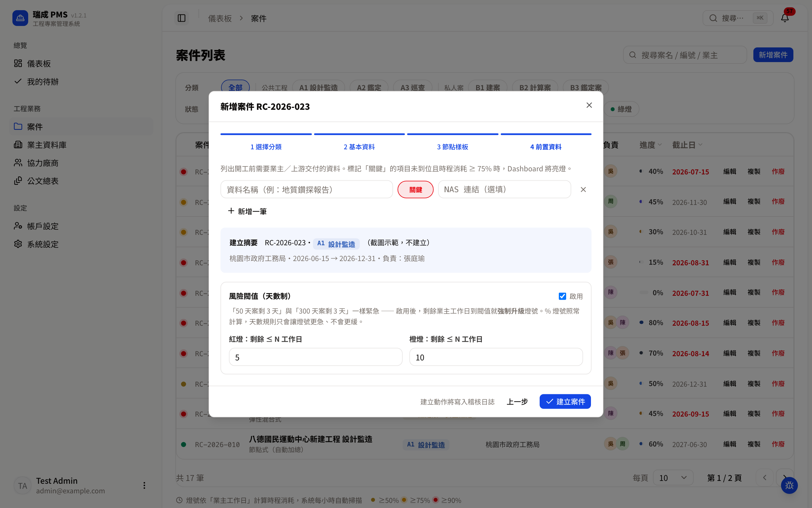Go to step 4 前置資料

546,146
